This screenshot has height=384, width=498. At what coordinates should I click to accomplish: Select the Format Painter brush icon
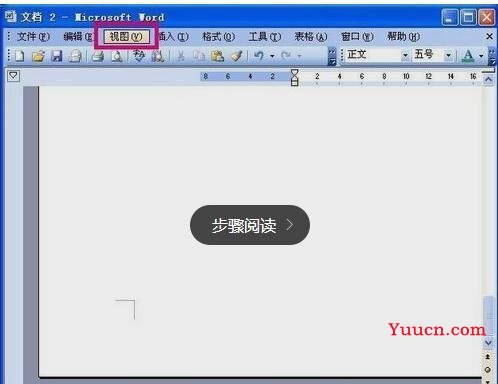237,56
